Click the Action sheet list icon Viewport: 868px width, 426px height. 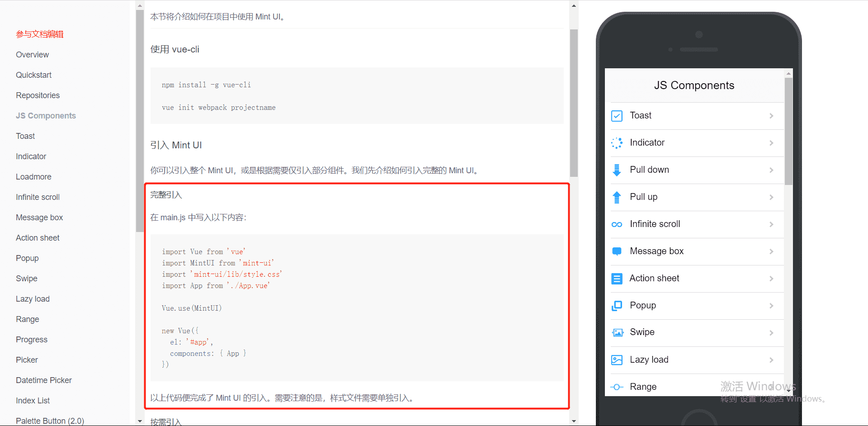[x=617, y=279]
